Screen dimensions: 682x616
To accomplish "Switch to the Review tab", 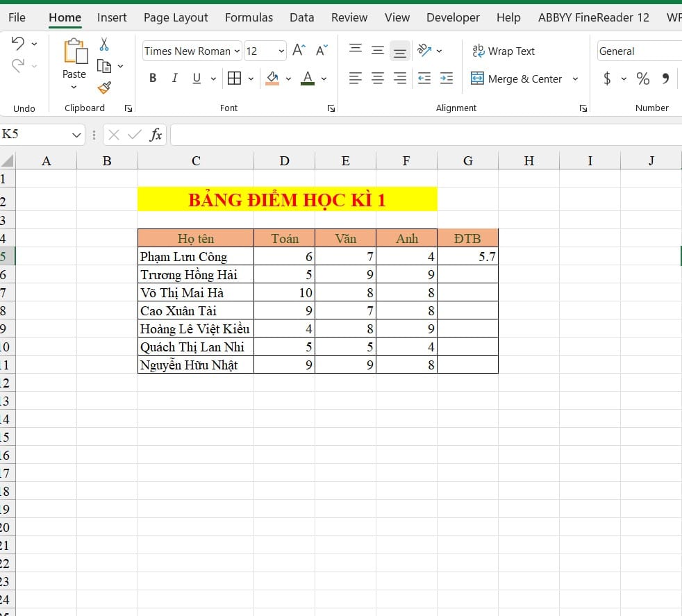I will tap(349, 17).
